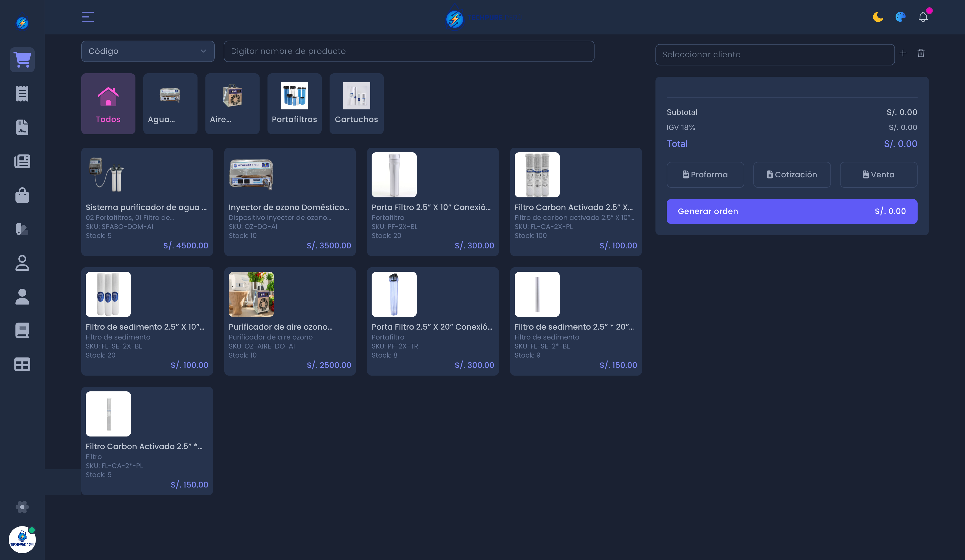Open the settings gear in the sidebar
Viewport: 965px width, 560px height.
[x=22, y=507]
